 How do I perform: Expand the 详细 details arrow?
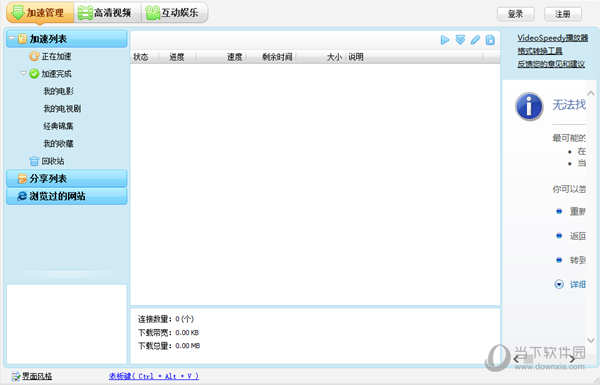pyautogui.click(x=559, y=284)
